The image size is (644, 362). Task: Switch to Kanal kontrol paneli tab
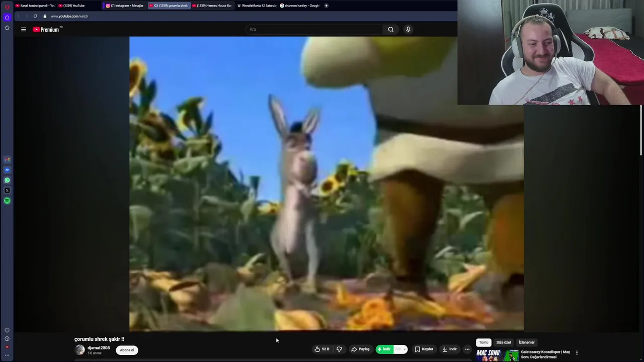[34, 6]
